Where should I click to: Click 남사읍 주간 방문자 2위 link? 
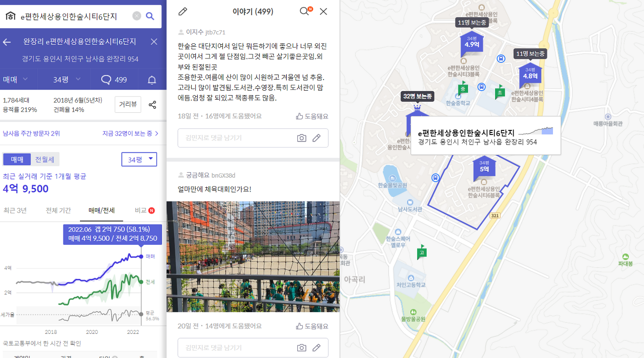pyautogui.click(x=31, y=133)
